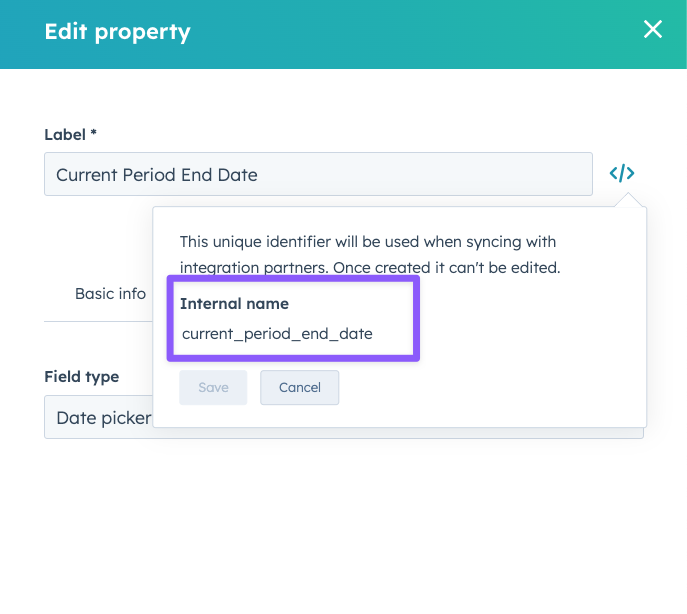687x614 pixels.
Task: Click the unique identifier description text
Action: click(367, 242)
